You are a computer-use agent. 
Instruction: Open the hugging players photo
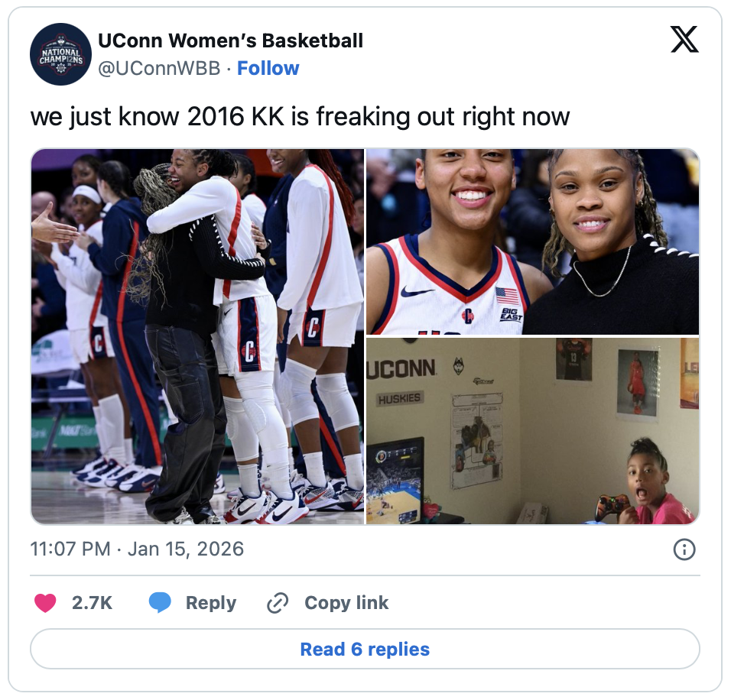[x=198, y=336]
